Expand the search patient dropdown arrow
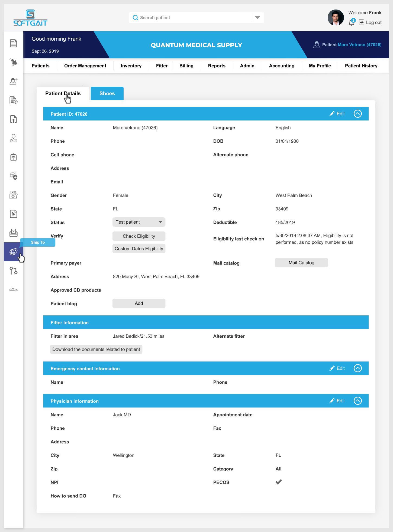Image resolution: width=393 pixels, height=532 pixels. 257,18
